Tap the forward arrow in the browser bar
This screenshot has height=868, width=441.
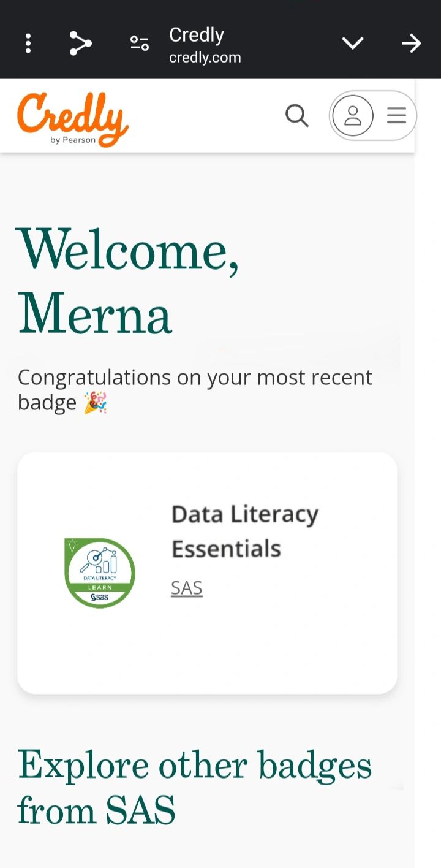pos(412,44)
